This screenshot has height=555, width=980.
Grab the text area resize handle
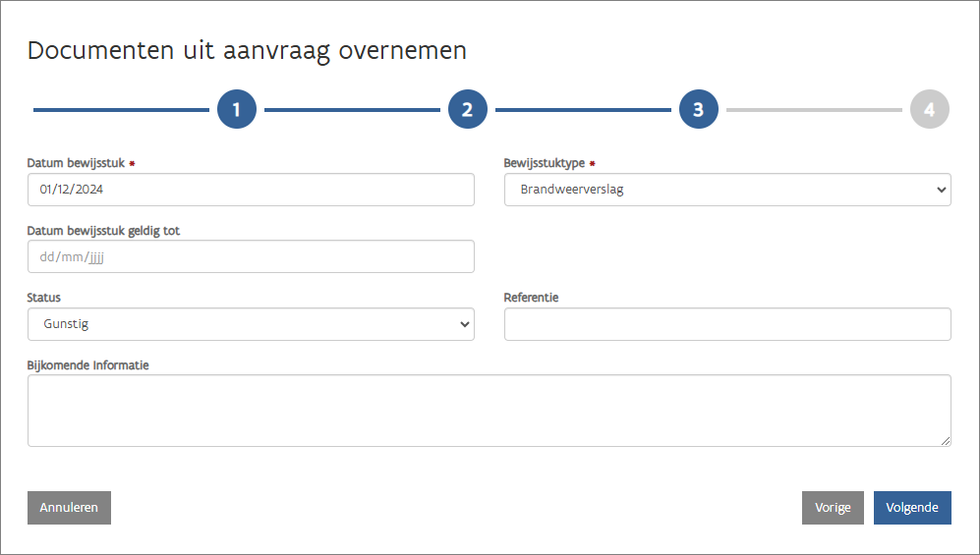[946, 442]
